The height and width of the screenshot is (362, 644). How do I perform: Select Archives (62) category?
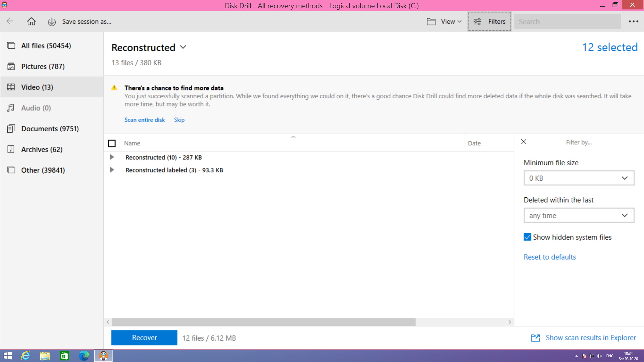pyautogui.click(x=52, y=149)
